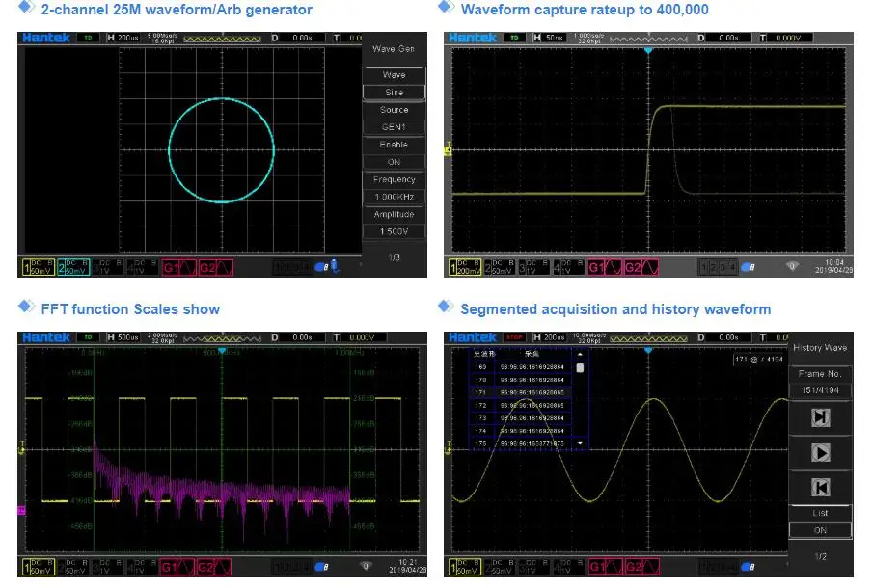
Task: Select G2 generator indicator on Wave Gen screen
Action: point(215,268)
